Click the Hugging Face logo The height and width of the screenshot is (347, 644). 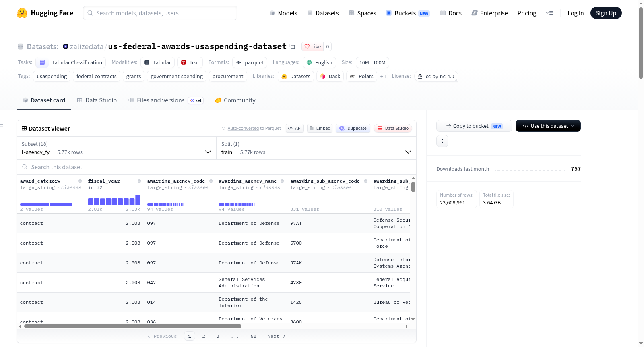tap(45, 13)
